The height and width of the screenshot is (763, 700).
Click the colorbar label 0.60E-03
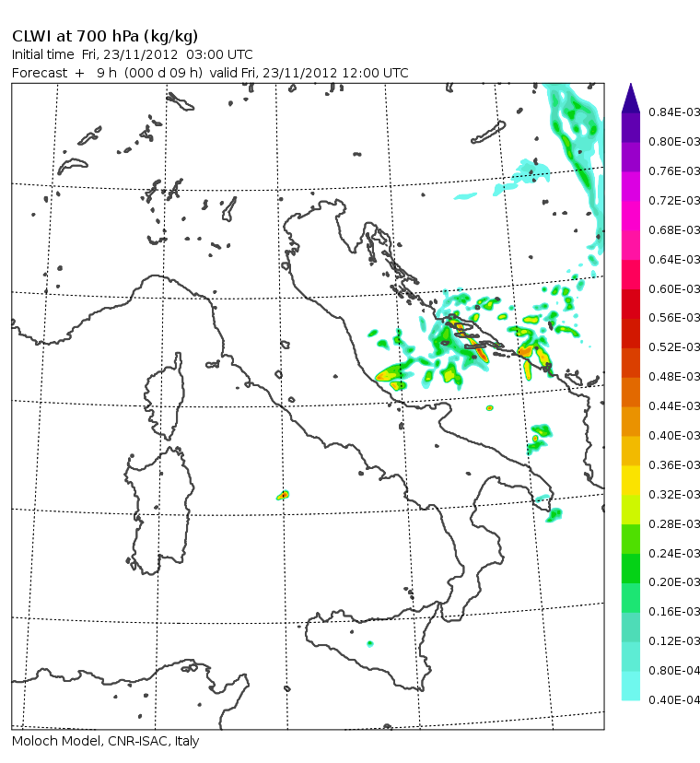click(x=674, y=289)
